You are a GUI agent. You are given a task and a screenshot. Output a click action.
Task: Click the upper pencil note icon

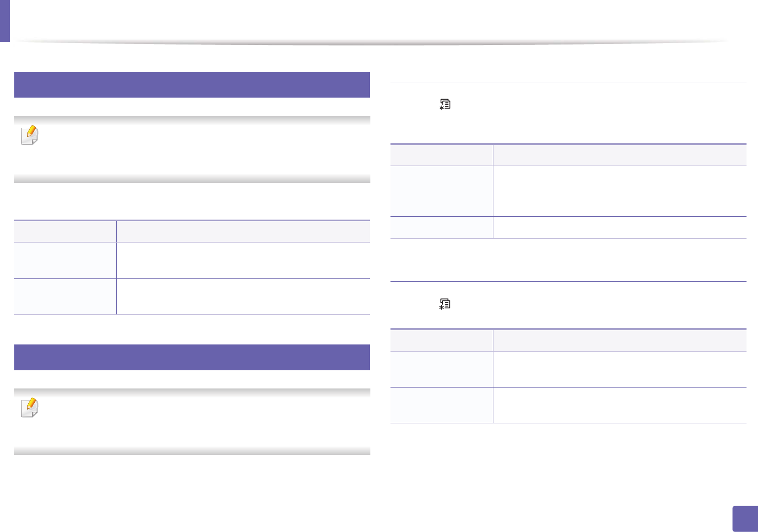tap(30, 135)
